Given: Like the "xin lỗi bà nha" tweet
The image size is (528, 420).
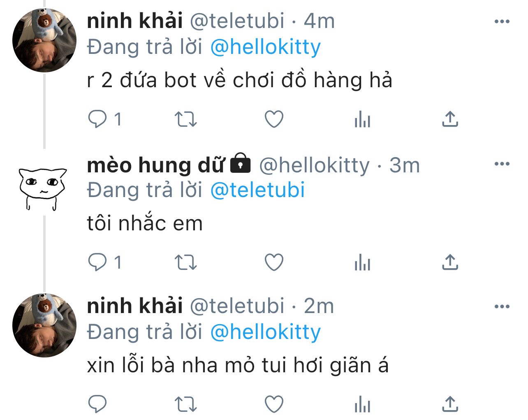Looking at the screenshot, I should pyautogui.click(x=274, y=404).
